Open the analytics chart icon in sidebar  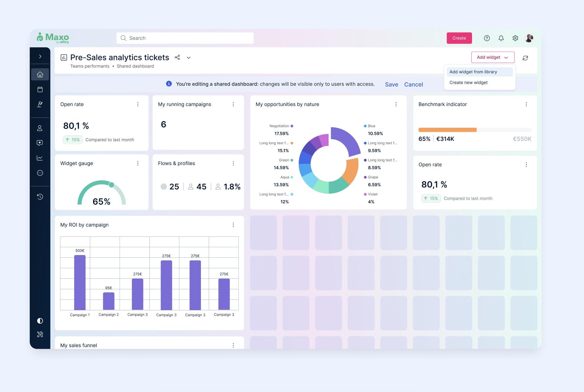click(x=40, y=158)
